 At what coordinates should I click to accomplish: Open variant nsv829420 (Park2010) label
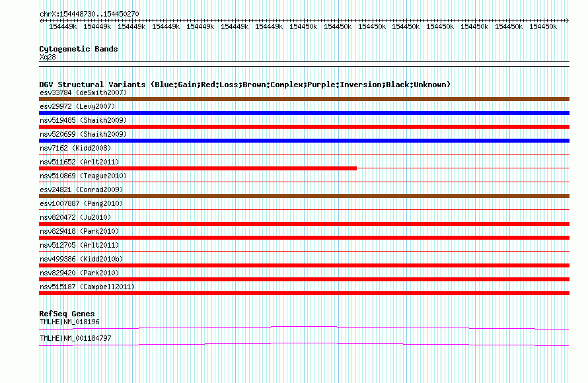coord(79,273)
